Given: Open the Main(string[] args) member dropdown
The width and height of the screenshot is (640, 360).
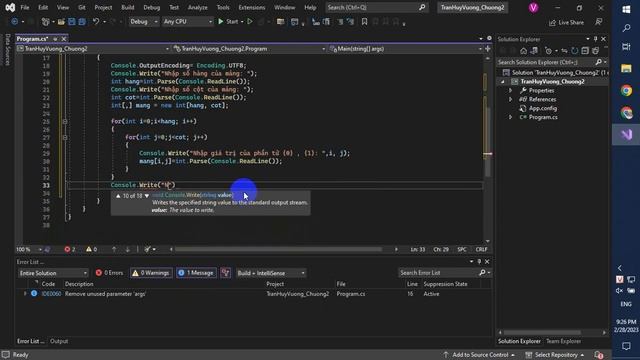Looking at the screenshot, I should (x=406, y=49).
